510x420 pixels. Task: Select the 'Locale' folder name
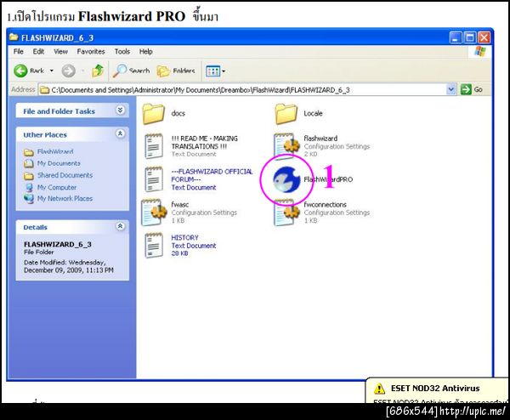pyautogui.click(x=313, y=114)
